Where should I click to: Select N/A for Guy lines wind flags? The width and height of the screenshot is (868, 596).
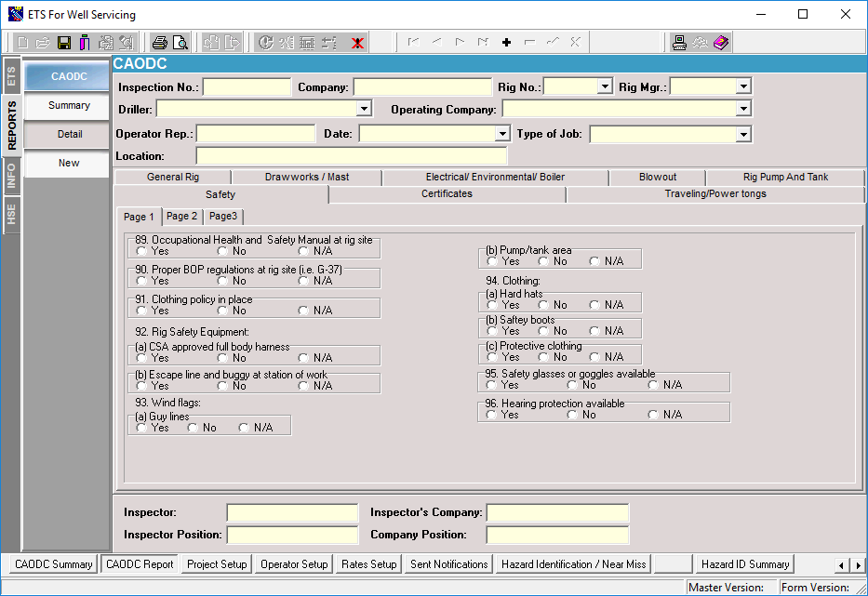[244, 428]
